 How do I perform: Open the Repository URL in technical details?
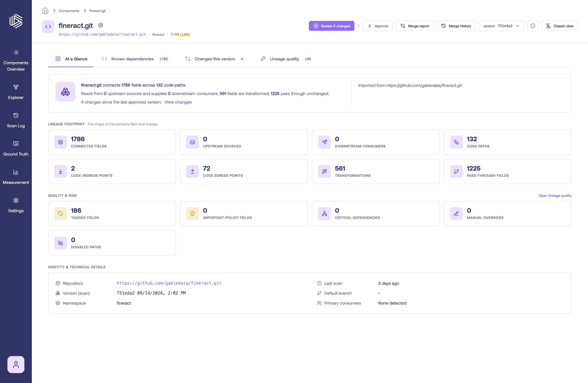point(169,283)
